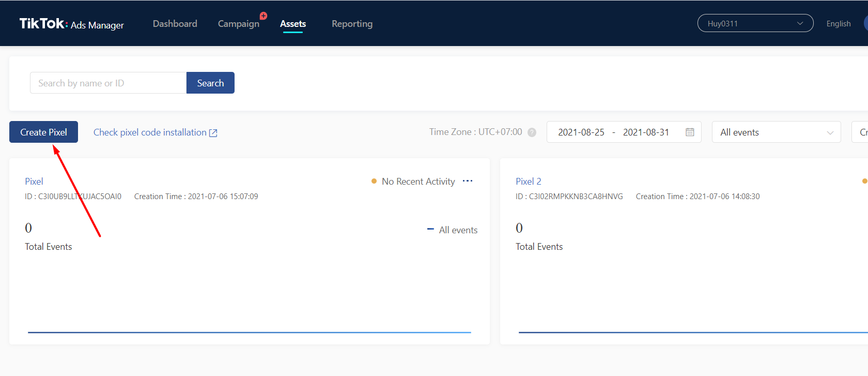Open Check pixel code installation link
This screenshot has height=376, width=868.
150,132
